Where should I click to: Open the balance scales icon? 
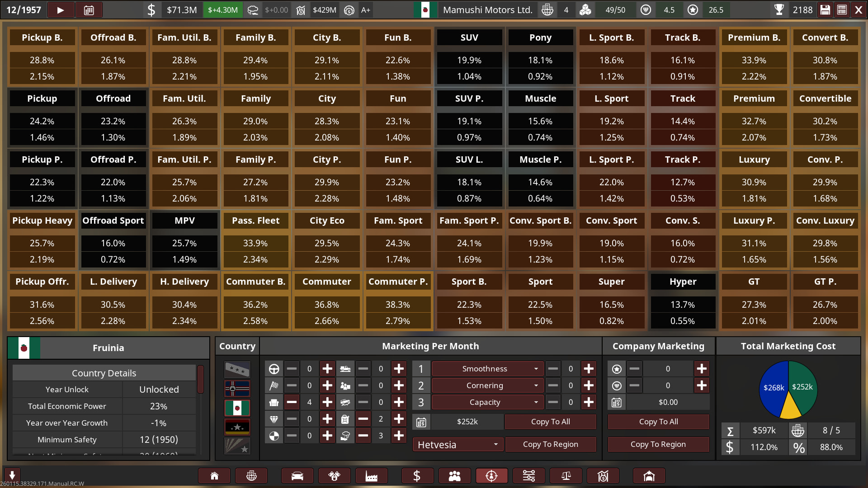point(566,476)
